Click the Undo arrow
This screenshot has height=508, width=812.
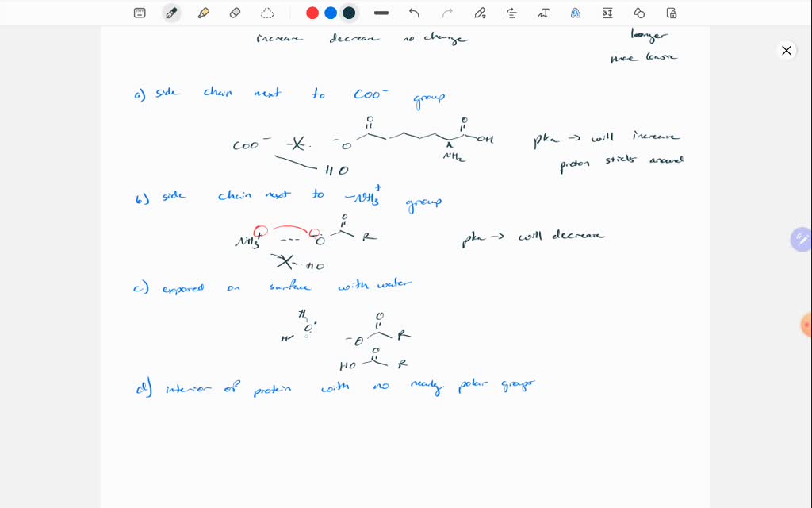coord(414,13)
